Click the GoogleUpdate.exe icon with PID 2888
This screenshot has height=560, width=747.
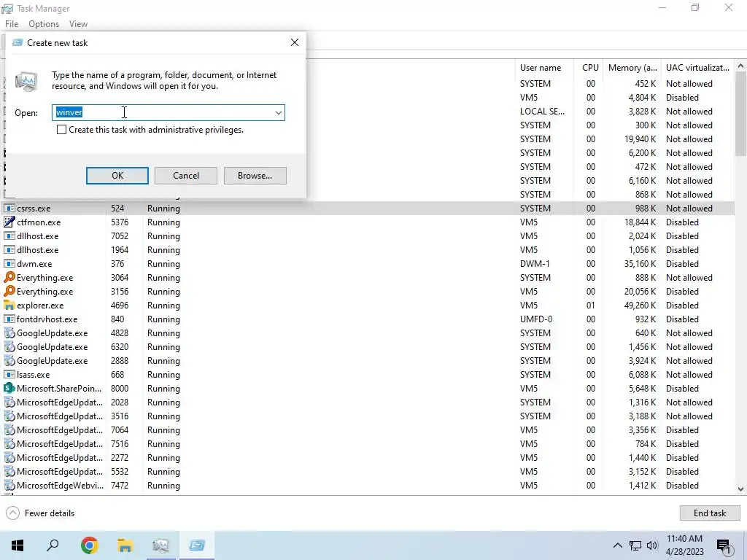[x=9, y=360]
